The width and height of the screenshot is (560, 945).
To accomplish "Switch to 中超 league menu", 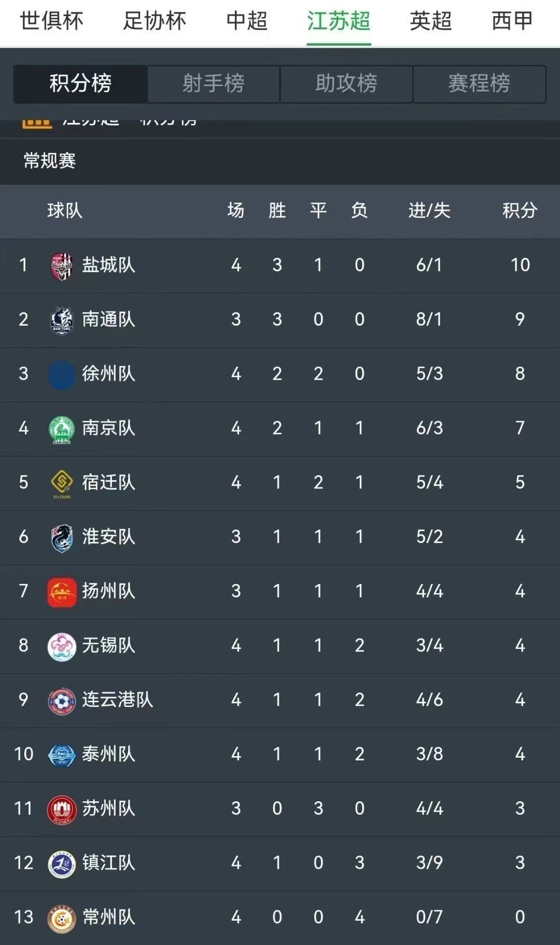I will (247, 21).
